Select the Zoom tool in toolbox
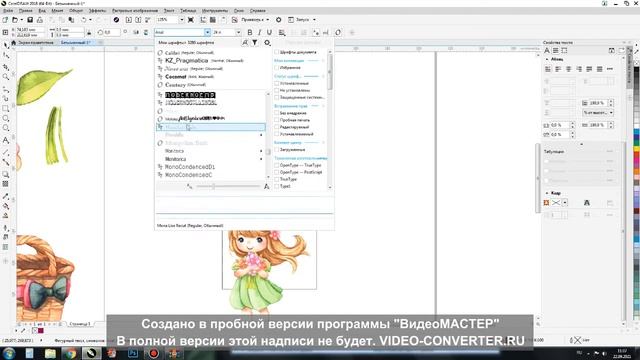 click(x=6, y=77)
